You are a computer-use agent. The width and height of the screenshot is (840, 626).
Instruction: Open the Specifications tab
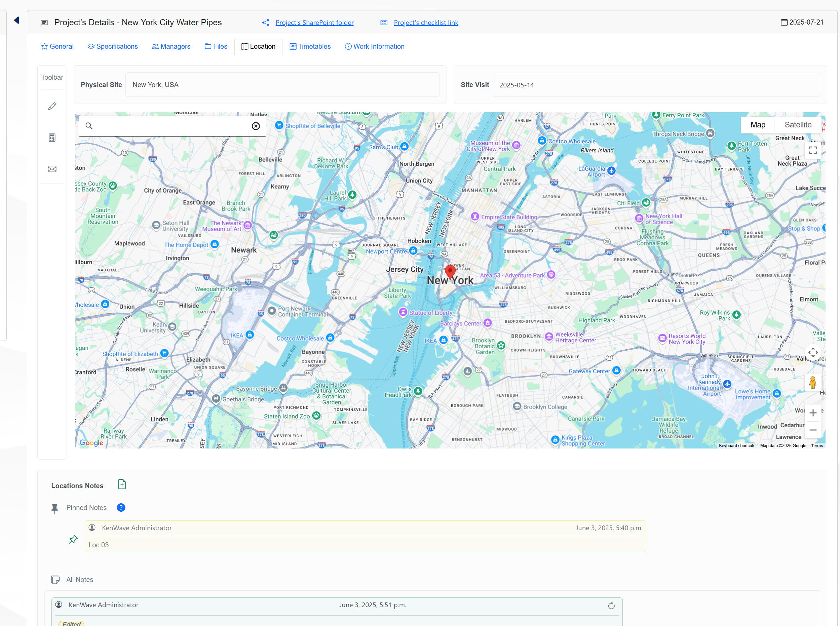[113, 46]
